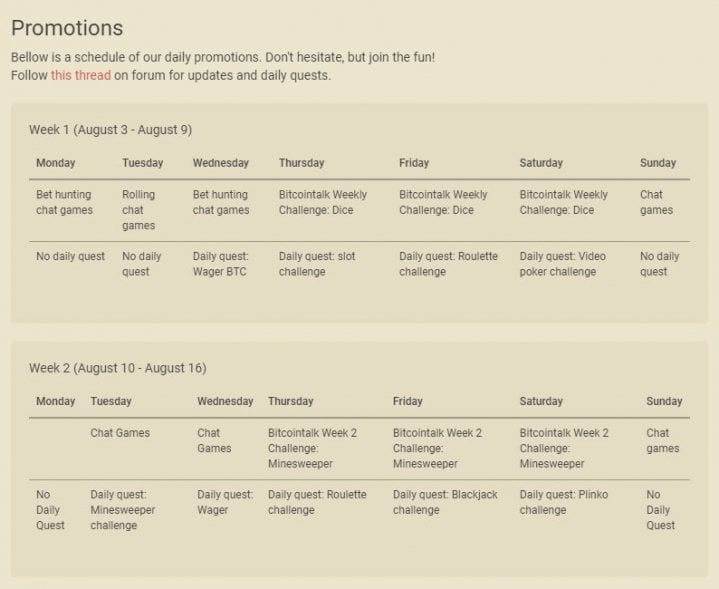
Task: Select 'Daily quest: Blackjack challenge' cell
Action: pyautogui.click(x=445, y=502)
